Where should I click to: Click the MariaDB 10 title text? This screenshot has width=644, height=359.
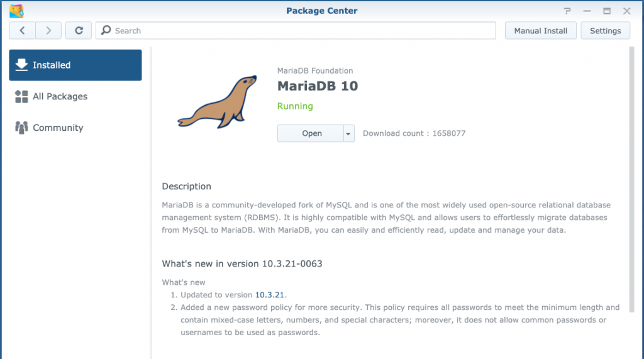point(318,86)
